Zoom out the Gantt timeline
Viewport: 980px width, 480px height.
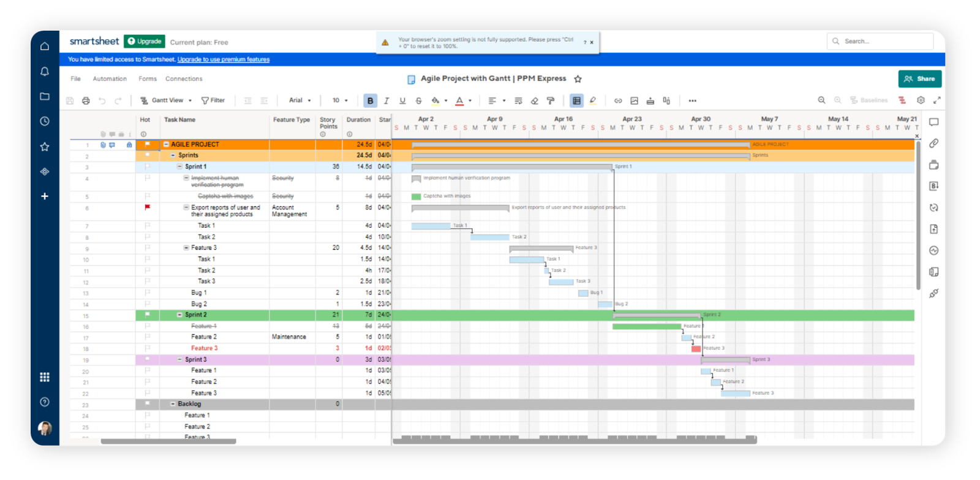click(x=821, y=100)
